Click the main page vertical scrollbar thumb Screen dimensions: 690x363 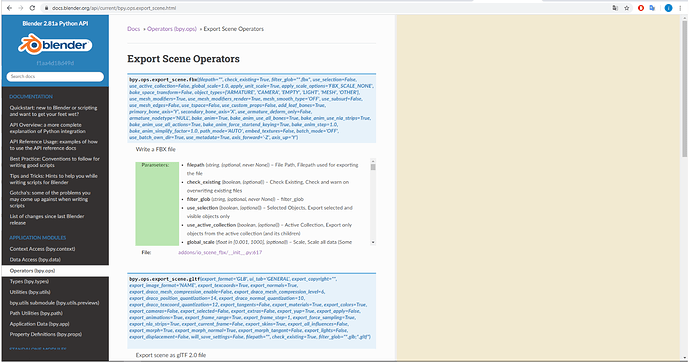click(x=685, y=88)
